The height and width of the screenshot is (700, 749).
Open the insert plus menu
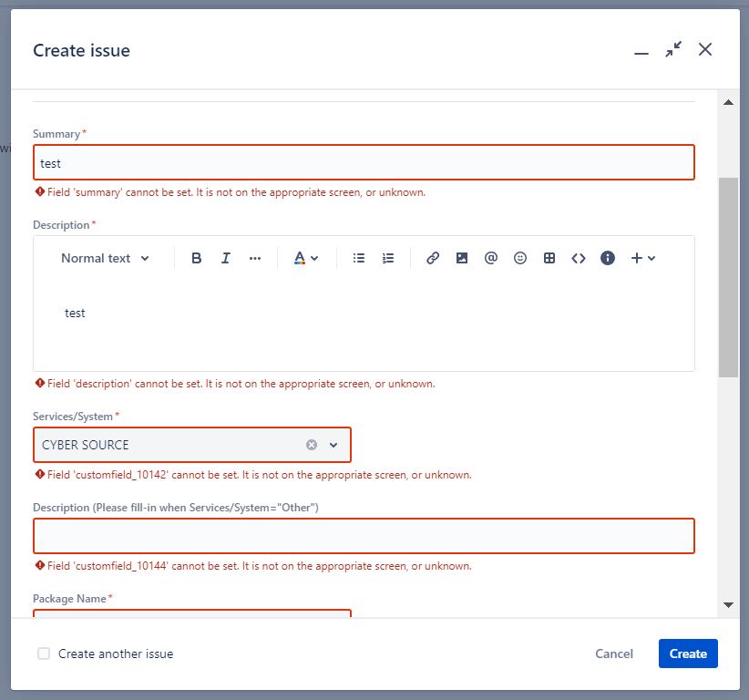click(x=643, y=258)
